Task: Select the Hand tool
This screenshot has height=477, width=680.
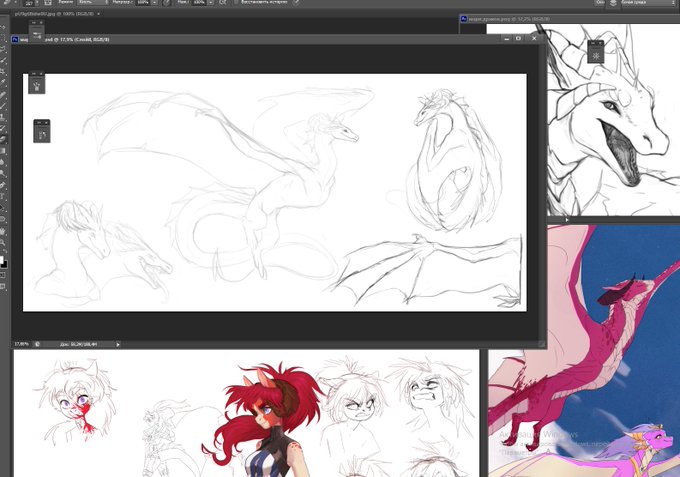Action: [3, 231]
